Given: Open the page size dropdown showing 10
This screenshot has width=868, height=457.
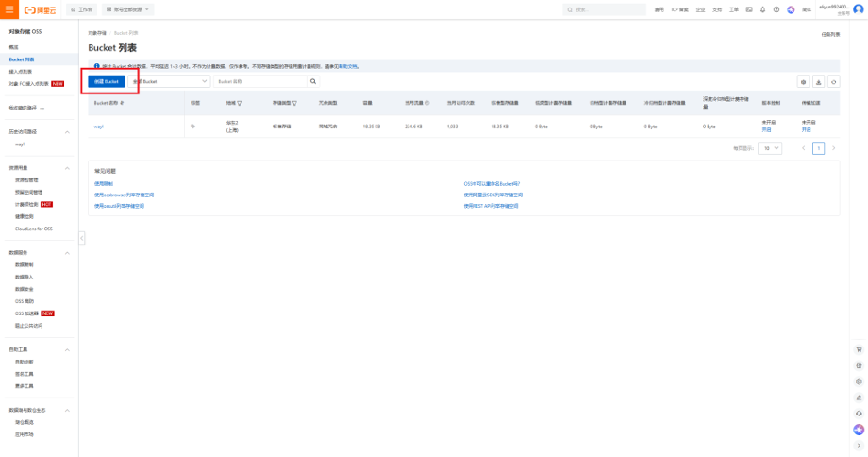Looking at the screenshot, I should [x=771, y=148].
